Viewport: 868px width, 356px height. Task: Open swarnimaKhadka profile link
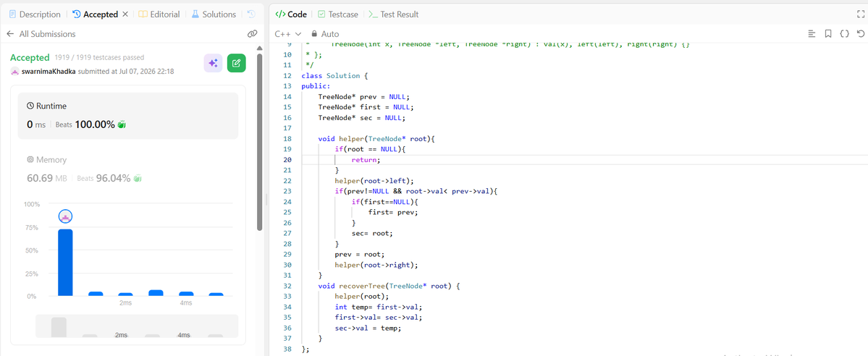coord(49,72)
